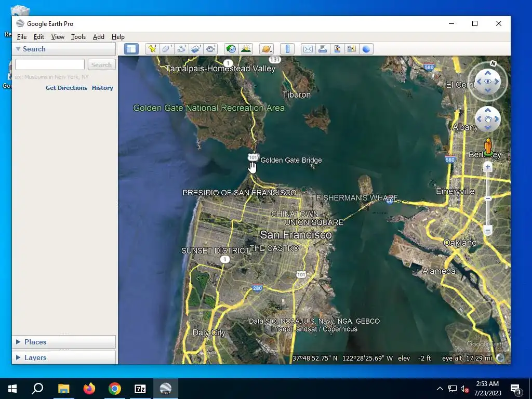Viewport: 532px width, 399px height.
Task: Click Move down arrow on move joystick
Action: pos(487,127)
